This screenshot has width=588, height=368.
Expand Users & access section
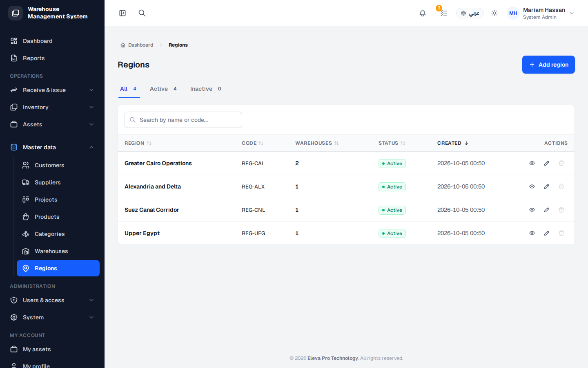tap(52, 300)
